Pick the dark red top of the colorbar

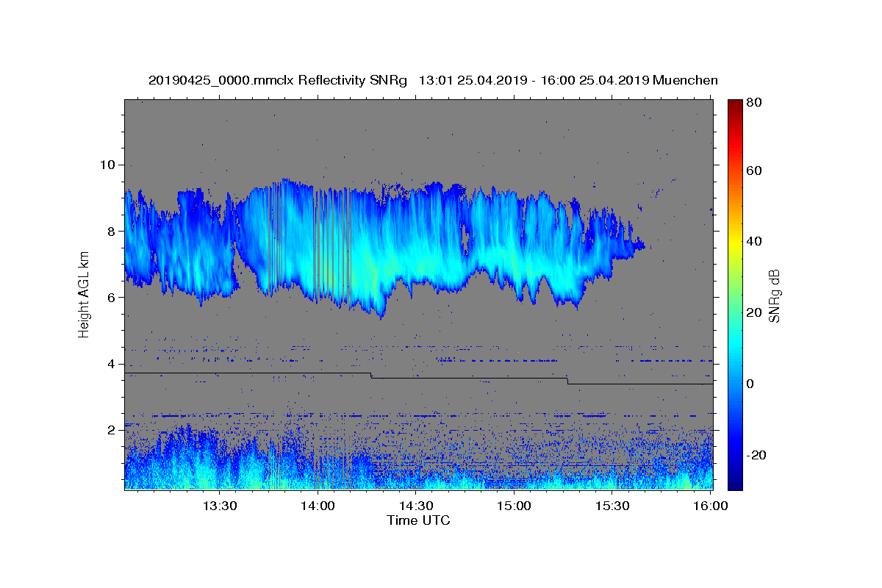(x=735, y=103)
